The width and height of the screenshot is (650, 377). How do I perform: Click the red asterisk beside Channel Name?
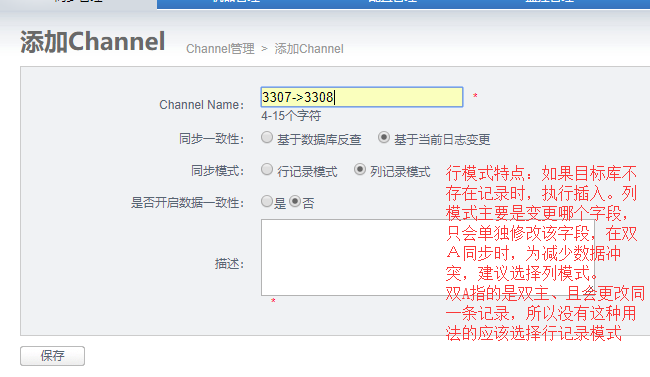pos(475,96)
